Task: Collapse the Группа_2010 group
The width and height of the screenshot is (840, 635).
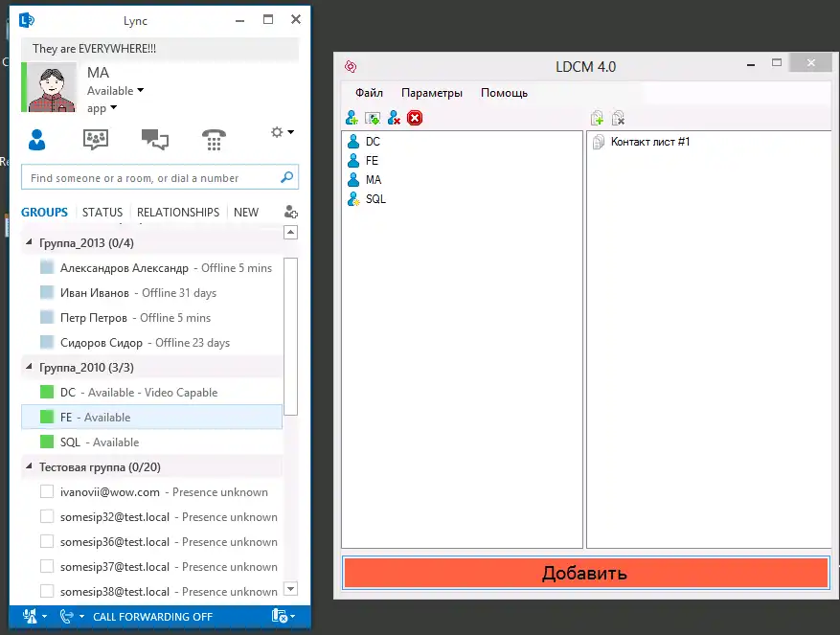Action: click(x=29, y=367)
